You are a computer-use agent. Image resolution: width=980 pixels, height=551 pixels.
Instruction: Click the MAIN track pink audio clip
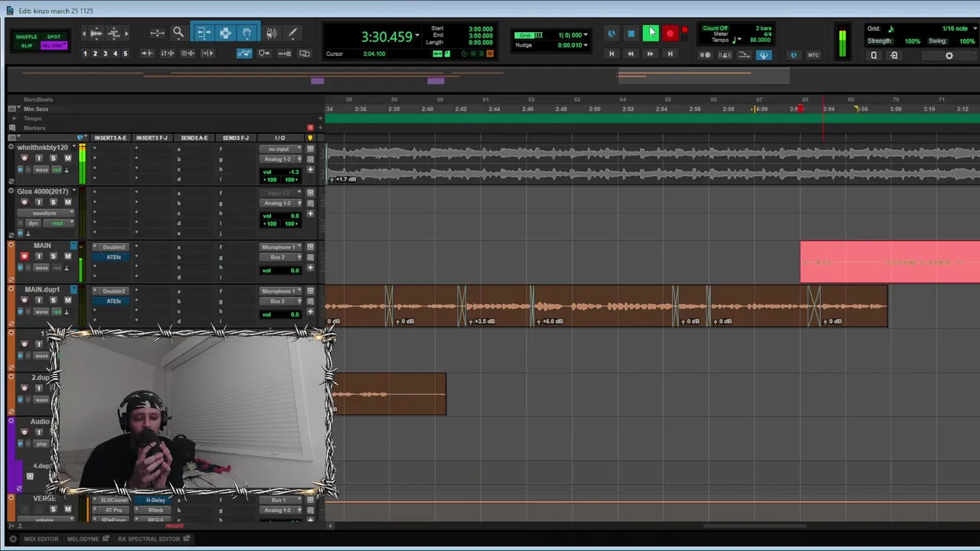coord(890,262)
